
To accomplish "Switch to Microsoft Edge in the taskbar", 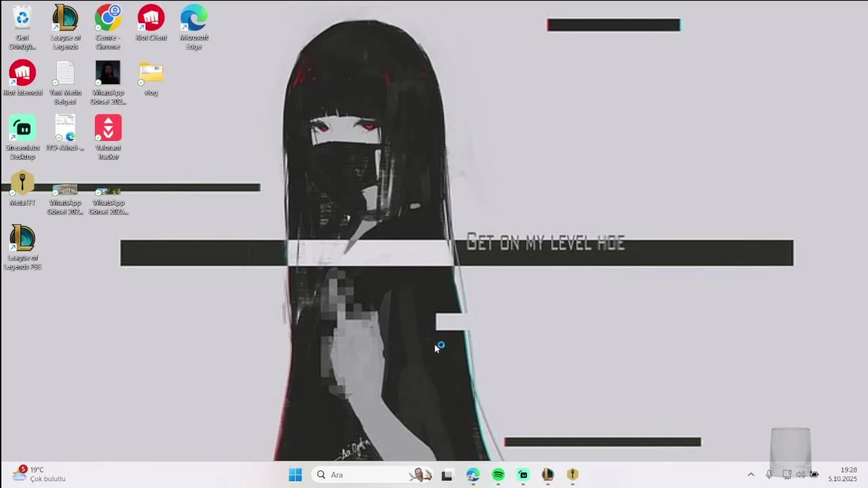I will pyautogui.click(x=473, y=475).
